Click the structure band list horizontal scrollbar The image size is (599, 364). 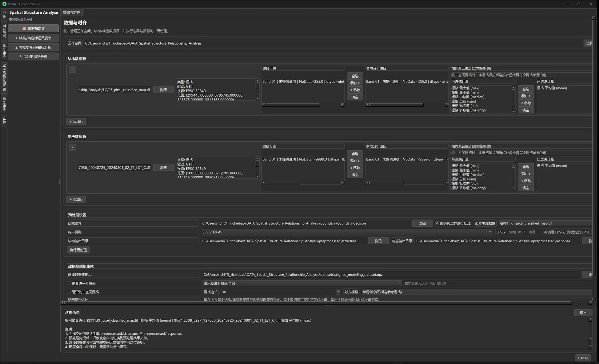[x=293, y=105]
